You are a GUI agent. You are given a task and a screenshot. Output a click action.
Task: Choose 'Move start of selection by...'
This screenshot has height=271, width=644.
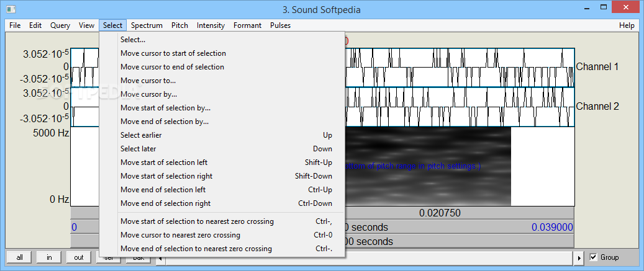pyautogui.click(x=222, y=108)
